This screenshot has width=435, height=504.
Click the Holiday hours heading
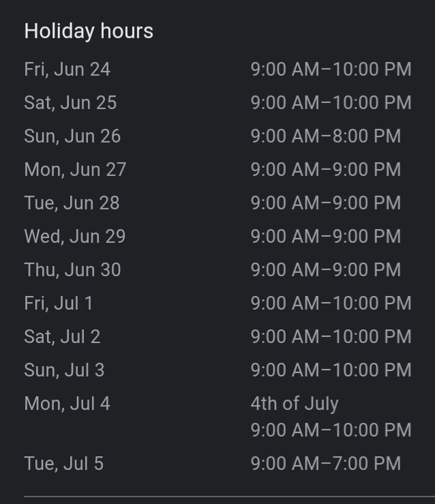coord(89,31)
